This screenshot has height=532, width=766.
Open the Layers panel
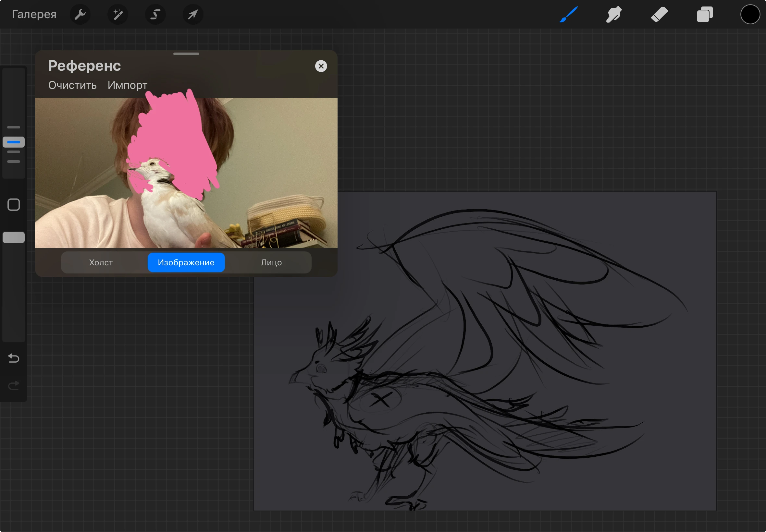tap(705, 14)
